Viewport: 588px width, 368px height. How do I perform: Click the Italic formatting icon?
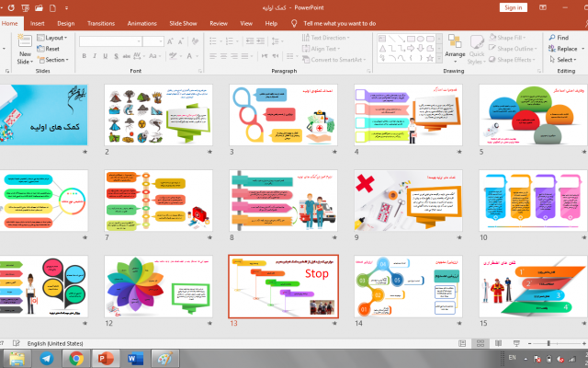[95, 56]
